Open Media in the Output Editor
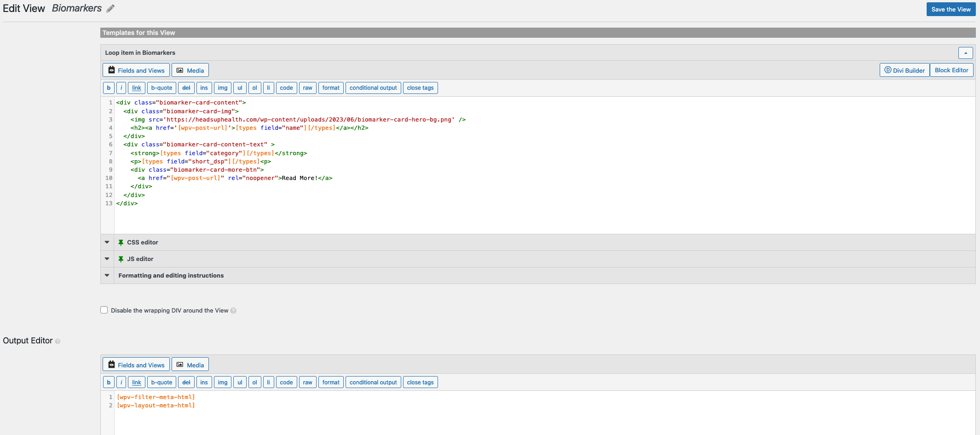 (190, 365)
